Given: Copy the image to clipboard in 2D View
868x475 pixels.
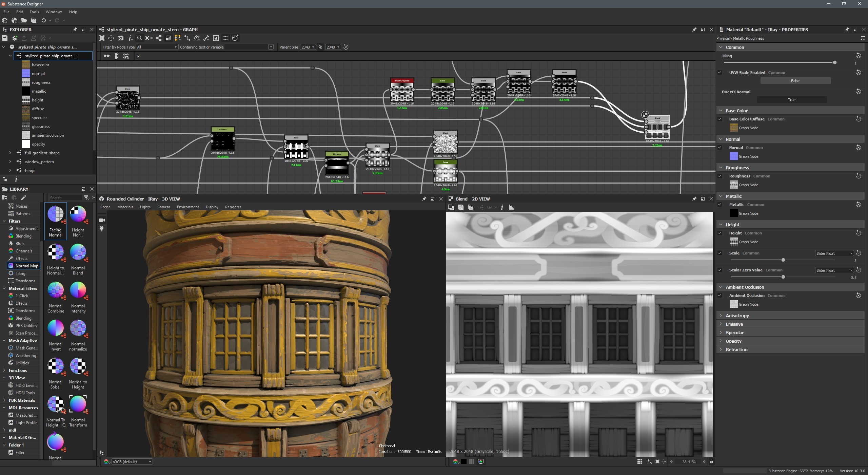Looking at the screenshot, I should pos(470,207).
